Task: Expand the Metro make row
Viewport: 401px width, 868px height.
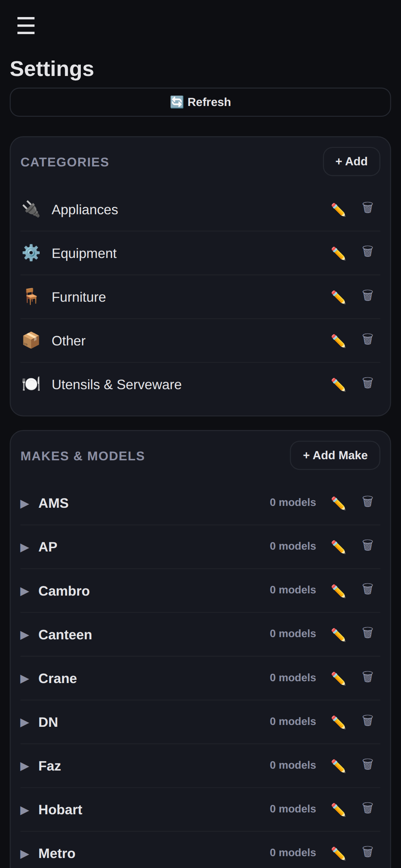Action: coord(24,854)
